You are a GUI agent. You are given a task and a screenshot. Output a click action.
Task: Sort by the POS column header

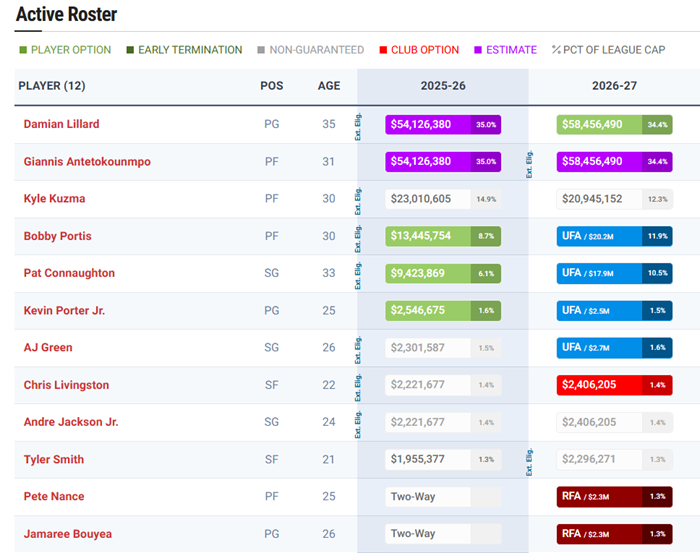(272, 86)
